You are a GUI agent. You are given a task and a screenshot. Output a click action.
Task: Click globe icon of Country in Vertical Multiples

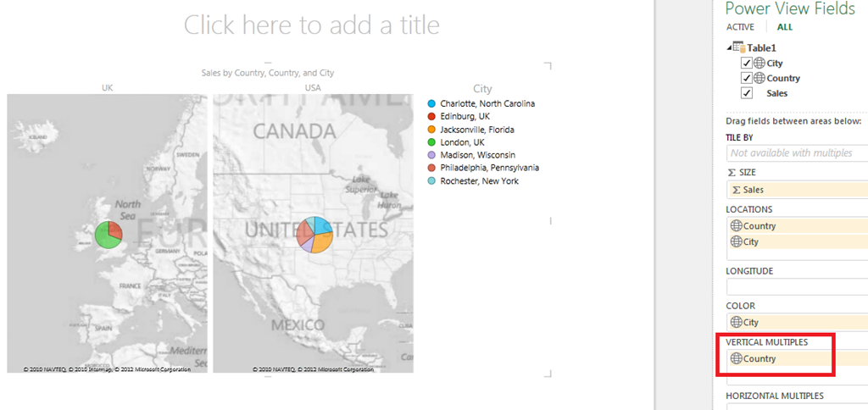pos(737,358)
